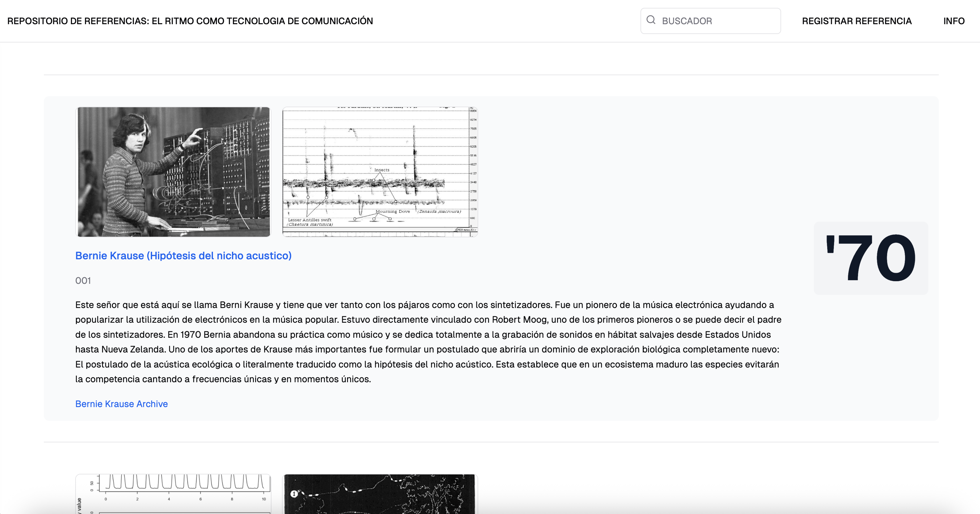Click the 001 reference number

click(x=83, y=281)
